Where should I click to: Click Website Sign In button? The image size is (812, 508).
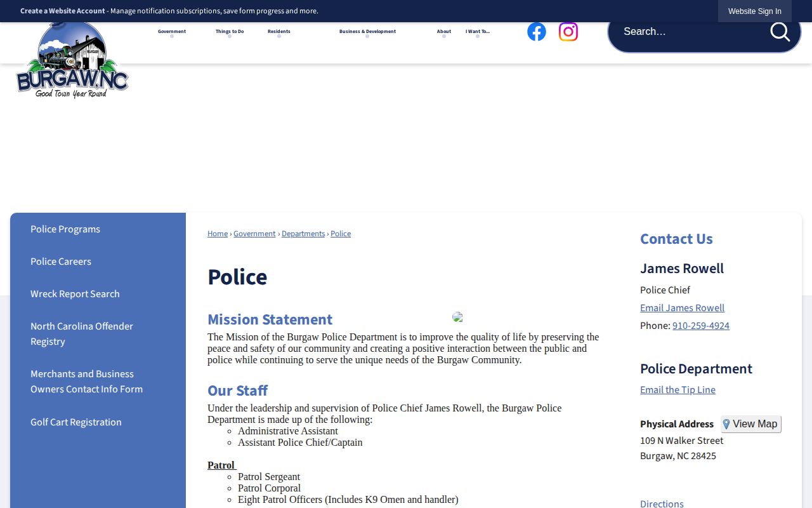coord(755,11)
